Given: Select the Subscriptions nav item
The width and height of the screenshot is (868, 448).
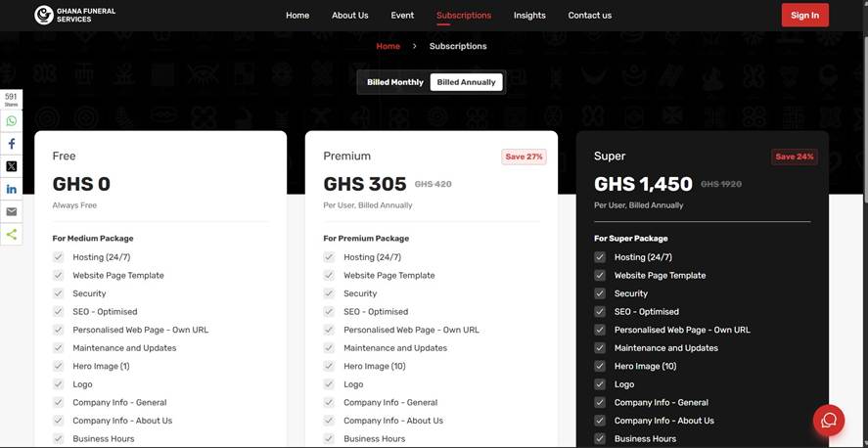Looking at the screenshot, I should [464, 16].
